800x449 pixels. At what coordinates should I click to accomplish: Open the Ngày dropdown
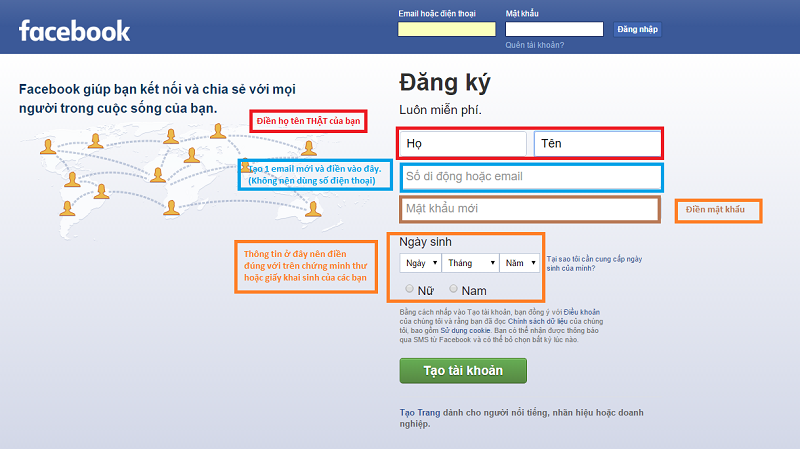420,263
